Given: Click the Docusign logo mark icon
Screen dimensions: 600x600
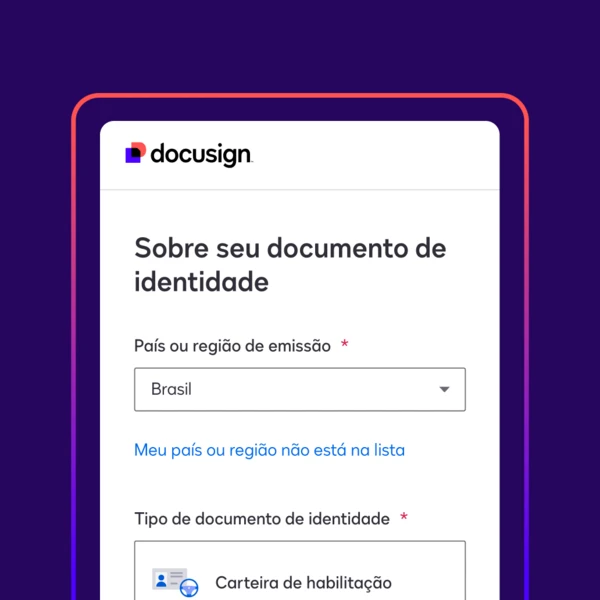Looking at the screenshot, I should click(136, 153).
